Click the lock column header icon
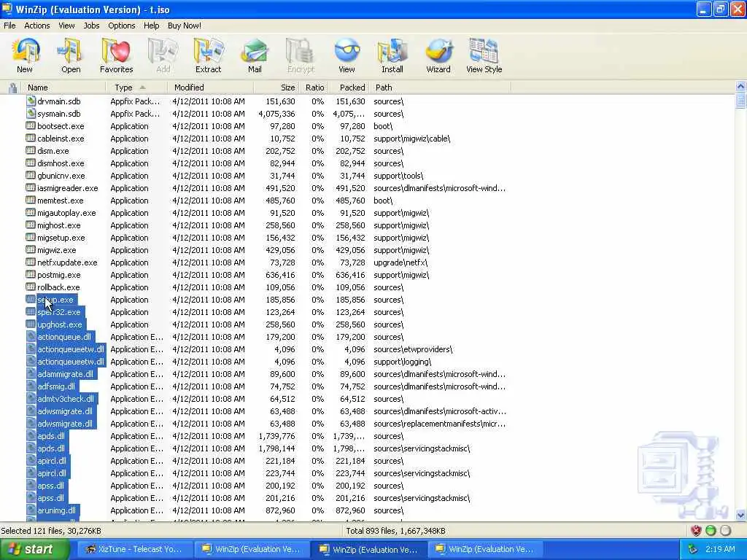The height and width of the screenshot is (560, 747). point(13,87)
